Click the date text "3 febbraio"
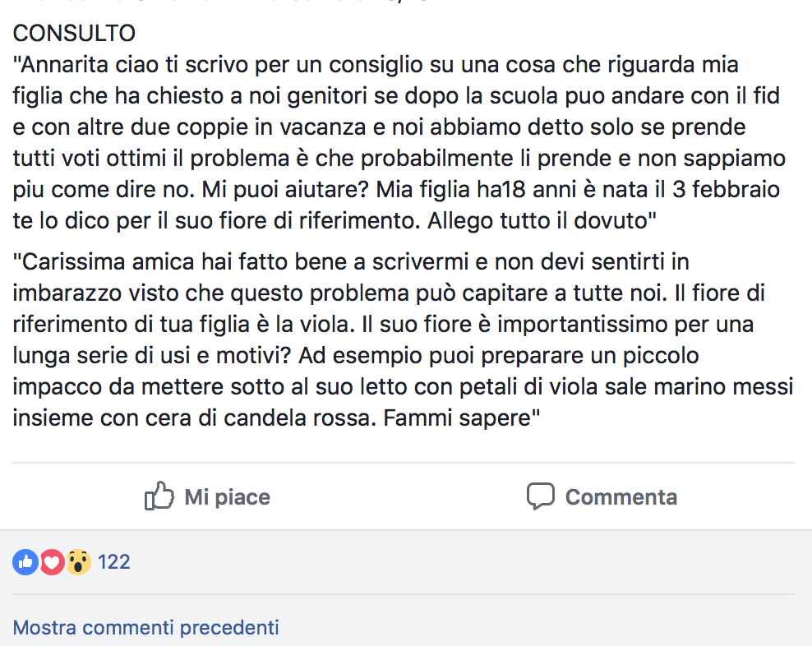812x646 pixels. pyautogui.click(x=726, y=190)
